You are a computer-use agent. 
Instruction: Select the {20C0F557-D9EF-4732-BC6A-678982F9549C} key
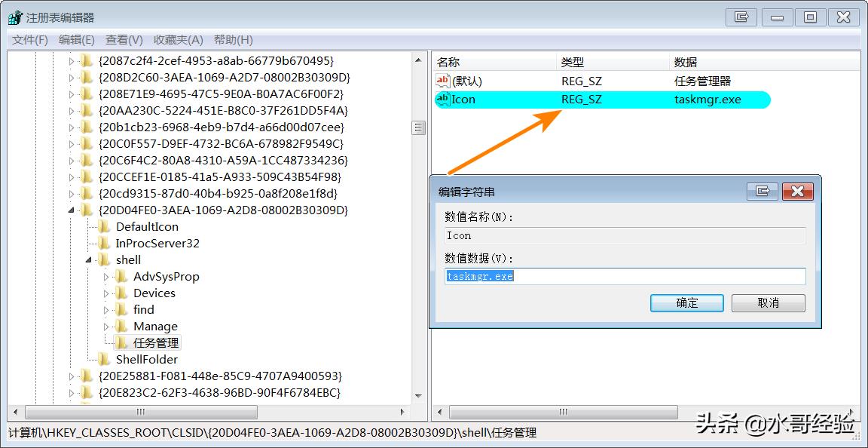221,143
